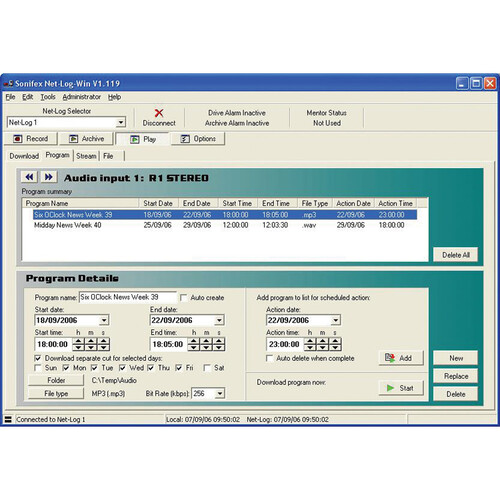Viewport: 500px width, 500px height.
Task: Enable the Auto create checkbox
Action: 183,297
